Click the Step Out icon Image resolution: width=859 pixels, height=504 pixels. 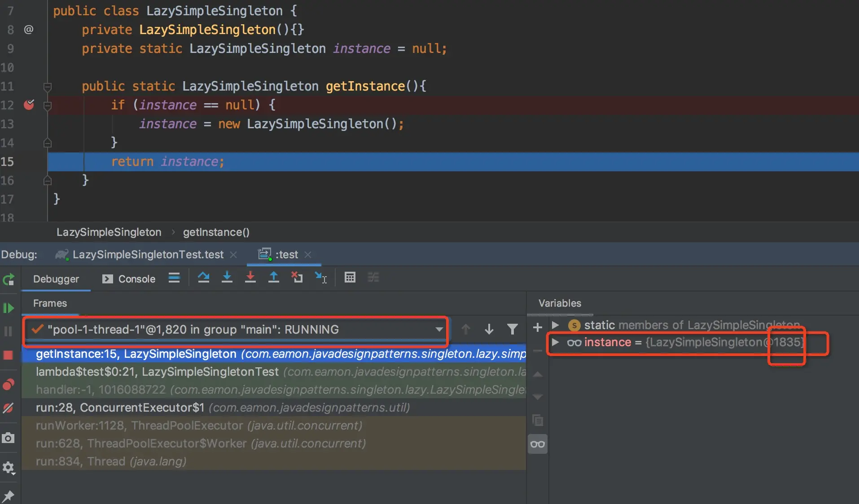point(273,278)
